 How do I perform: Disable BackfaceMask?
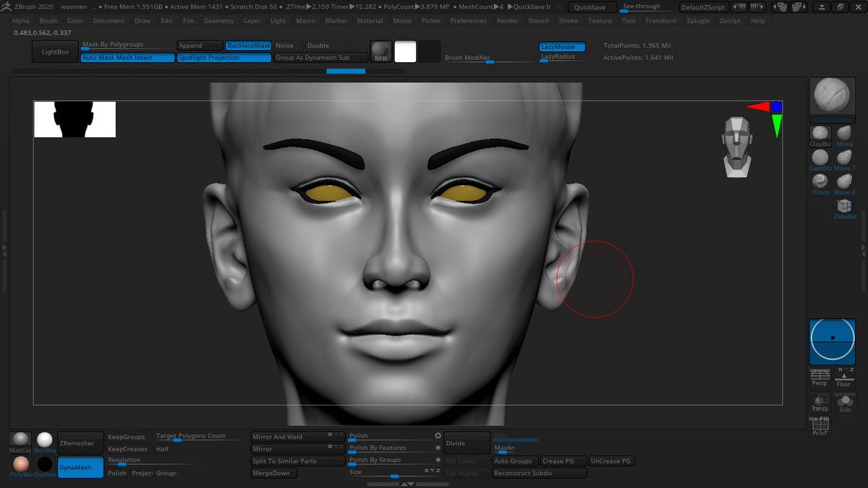(248, 46)
